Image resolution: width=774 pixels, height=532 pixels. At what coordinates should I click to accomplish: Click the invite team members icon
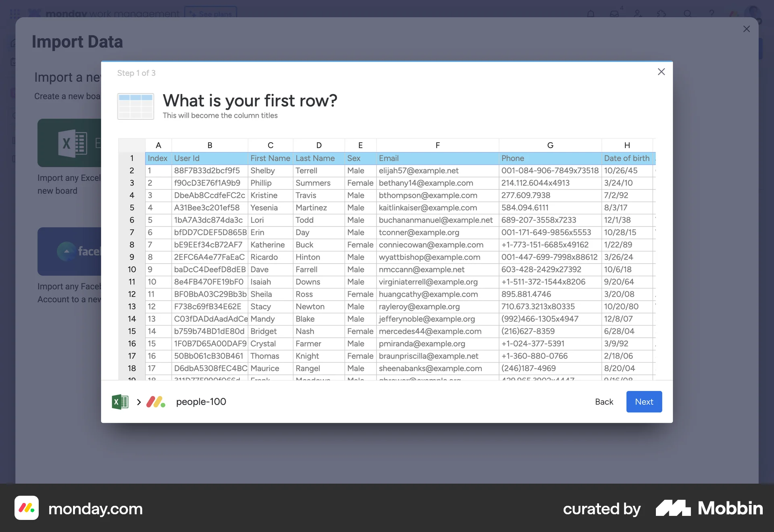(x=637, y=13)
